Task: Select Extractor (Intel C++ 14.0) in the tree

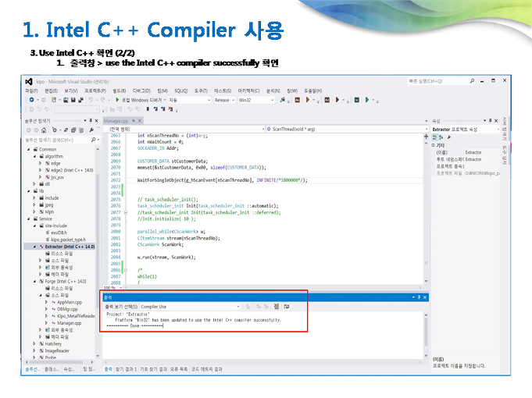Action: point(70,247)
